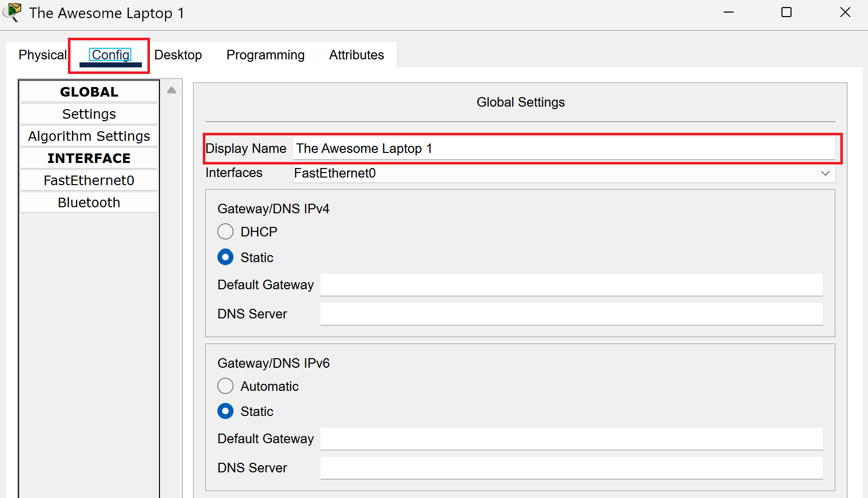Switch to the Physical tab
Screen dimensions: 868x498
pyautogui.click(x=42, y=55)
